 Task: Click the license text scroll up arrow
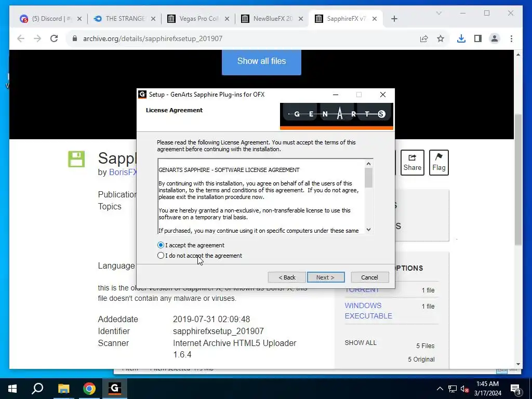pyautogui.click(x=368, y=164)
